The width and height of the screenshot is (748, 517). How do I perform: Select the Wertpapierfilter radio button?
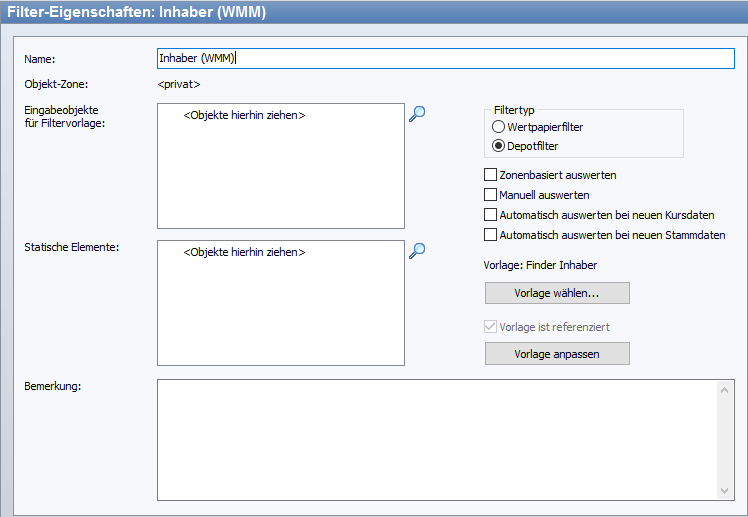pyautogui.click(x=499, y=127)
